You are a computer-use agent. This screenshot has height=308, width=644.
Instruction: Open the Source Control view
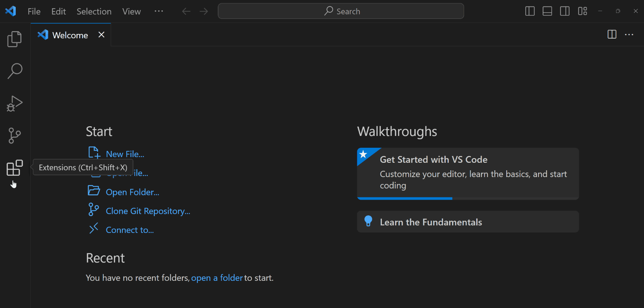click(15, 136)
